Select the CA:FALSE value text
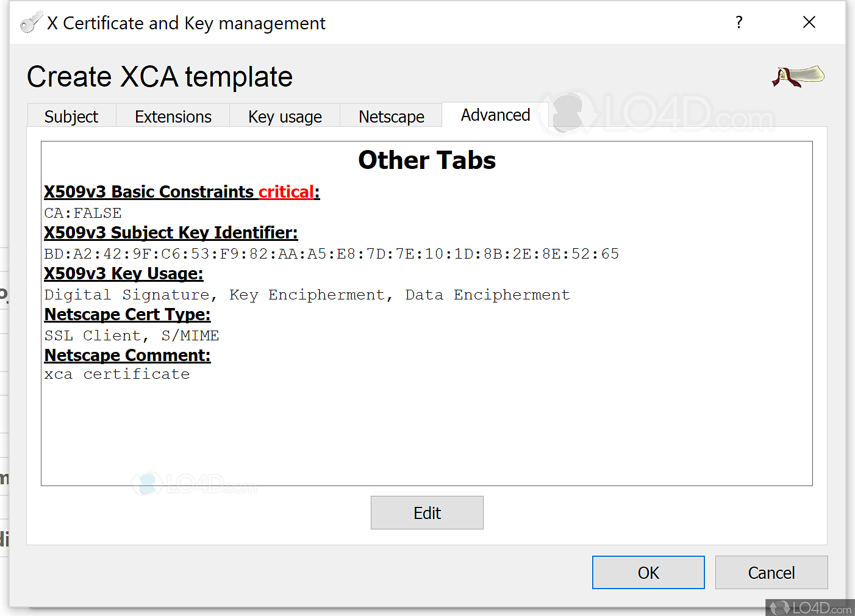This screenshot has height=616, width=855. [x=82, y=213]
